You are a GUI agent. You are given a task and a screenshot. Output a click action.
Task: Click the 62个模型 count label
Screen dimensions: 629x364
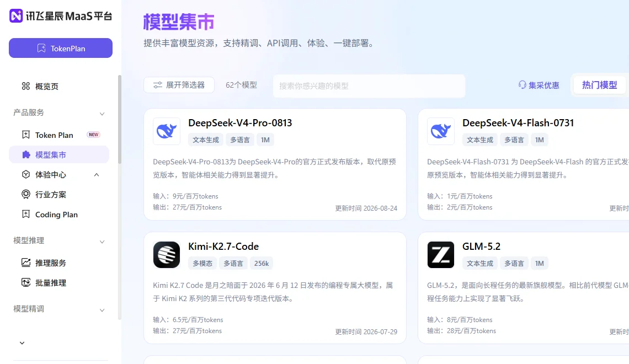point(241,85)
